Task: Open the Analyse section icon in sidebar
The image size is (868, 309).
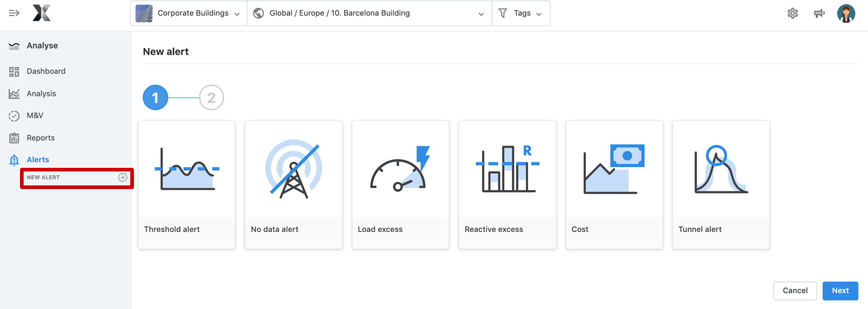Action: [x=14, y=45]
